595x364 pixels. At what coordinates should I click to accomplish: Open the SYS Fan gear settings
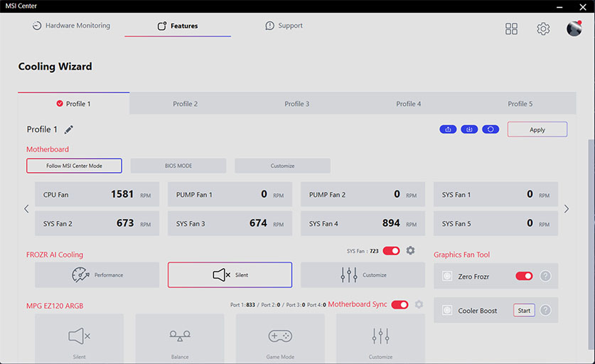pyautogui.click(x=410, y=250)
